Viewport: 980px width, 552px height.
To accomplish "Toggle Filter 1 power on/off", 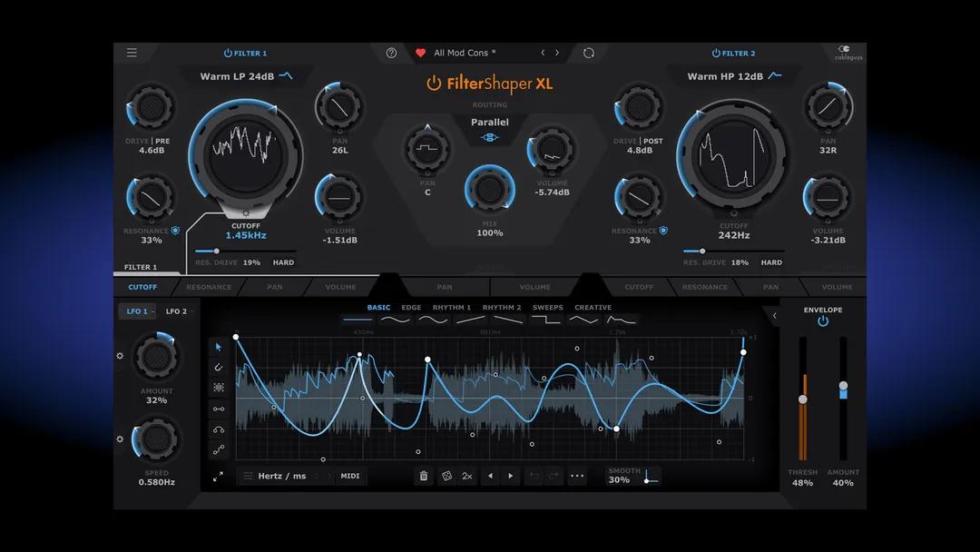I will point(228,54).
